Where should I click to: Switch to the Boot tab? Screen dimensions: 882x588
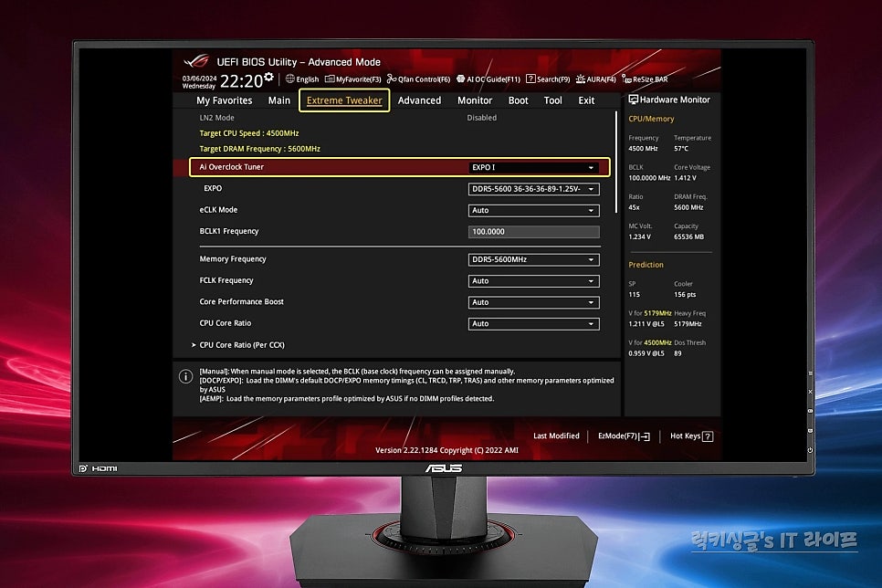(518, 100)
